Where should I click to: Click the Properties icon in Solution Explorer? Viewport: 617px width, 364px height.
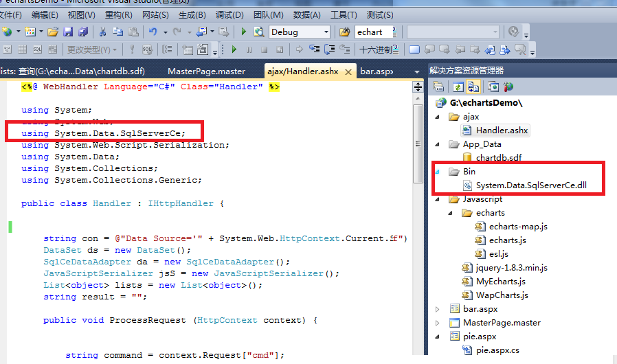click(x=438, y=86)
